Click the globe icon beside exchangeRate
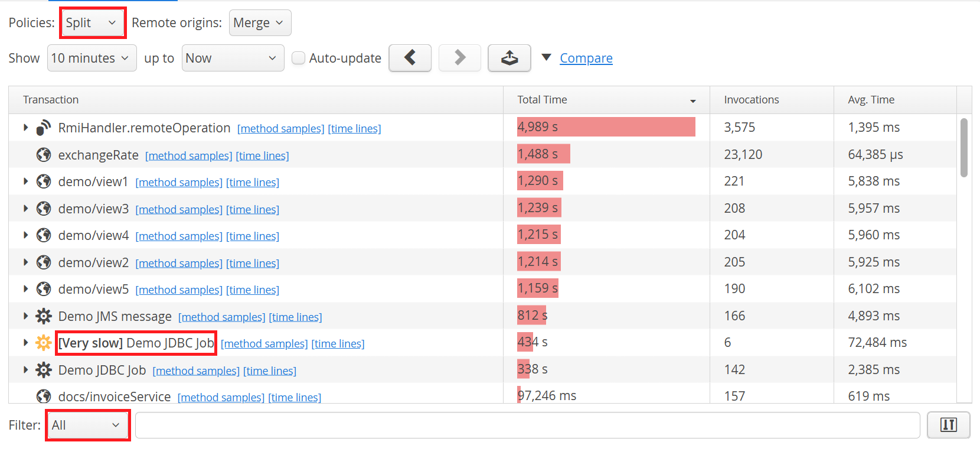The image size is (980, 458). 44,155
